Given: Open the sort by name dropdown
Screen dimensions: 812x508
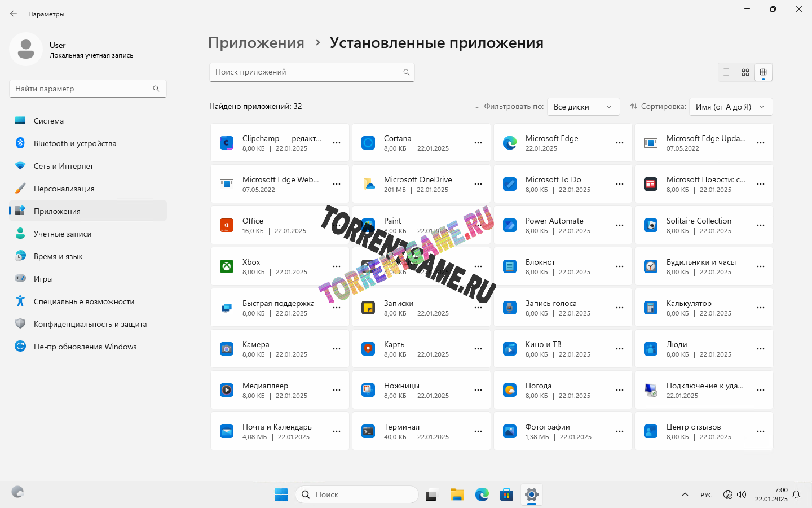Looking at the screenshot, I should (x=730, y=107).
